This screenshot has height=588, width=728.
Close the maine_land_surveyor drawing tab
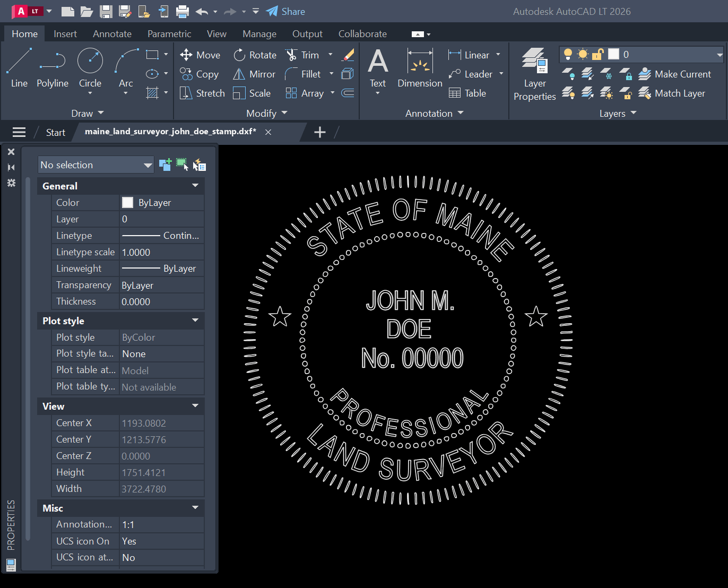pos(268,132)
